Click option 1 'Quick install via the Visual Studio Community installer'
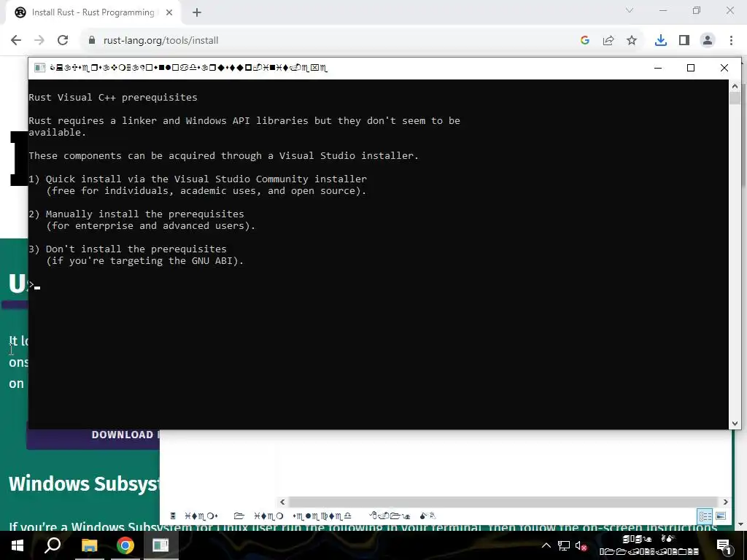The image size is (747, 560). pos(198,179)
